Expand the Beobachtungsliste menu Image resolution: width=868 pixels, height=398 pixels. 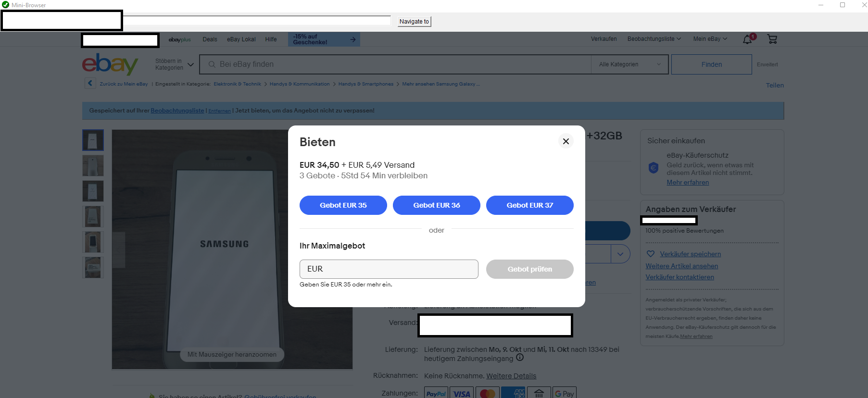[654, 39]
